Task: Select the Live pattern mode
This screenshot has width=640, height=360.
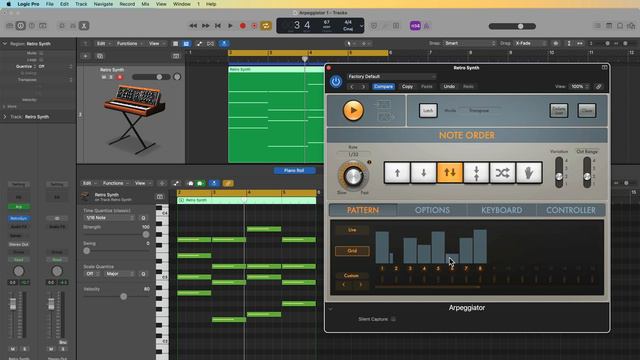Action: coord(352,230)
